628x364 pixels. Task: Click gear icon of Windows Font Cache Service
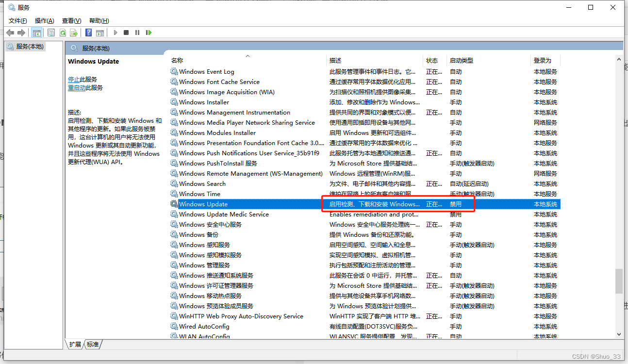[174, 82]
